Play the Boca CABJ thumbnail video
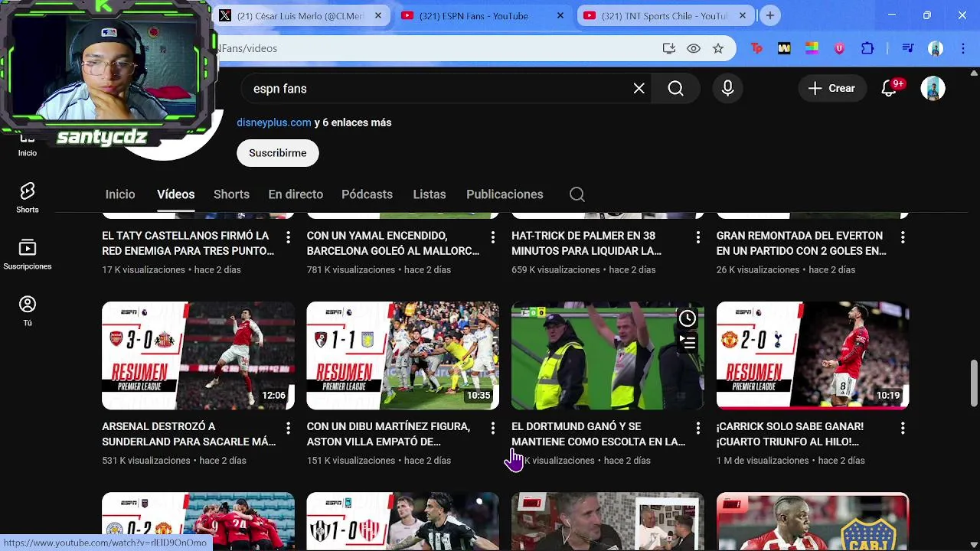The width and height of the screenshot is (980, 551). [x=812, y=522]
